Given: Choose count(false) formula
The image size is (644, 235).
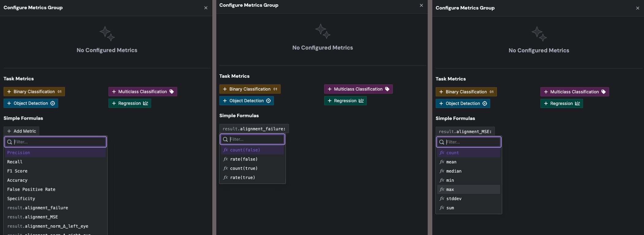Looking at the screenshot, I should [252, 150].
